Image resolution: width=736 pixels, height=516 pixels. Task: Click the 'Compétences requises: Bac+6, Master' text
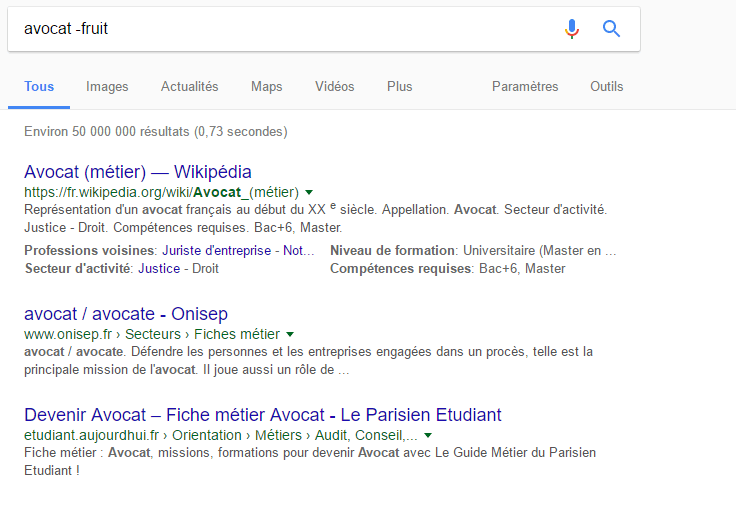click(x=448, y=269)
